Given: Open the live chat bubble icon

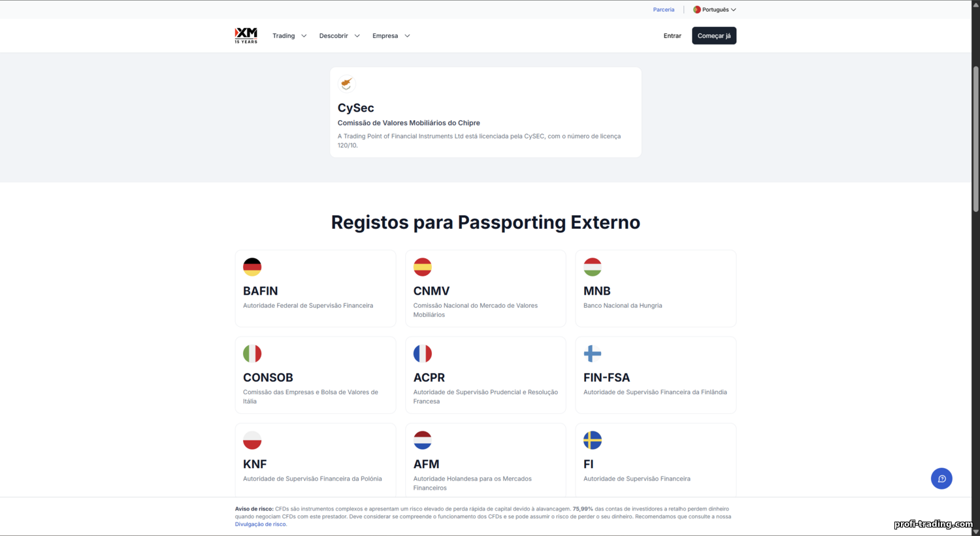Looking at the screenshot, I should tap(941, 478).
